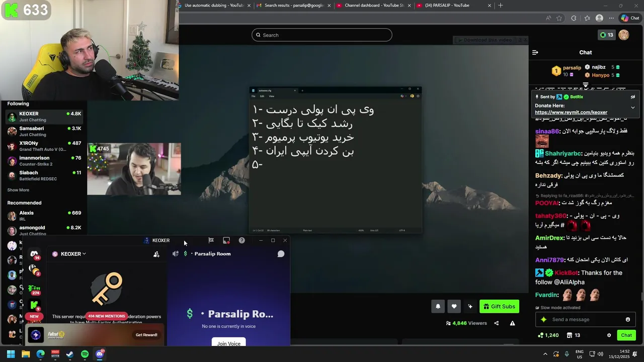Open the channel shop icon showing 13
644x362 pixels.
[x=573, y=335]
